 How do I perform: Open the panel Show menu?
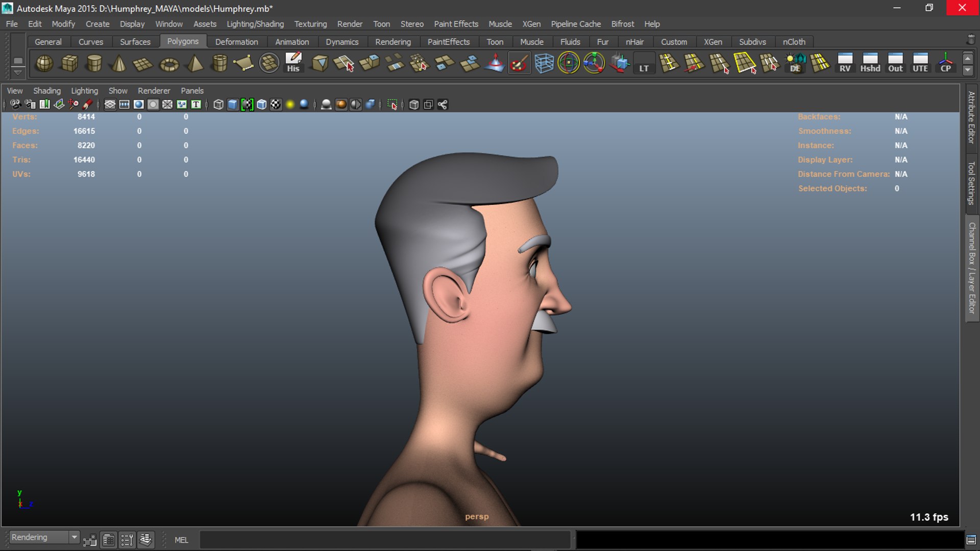point(118,90)
